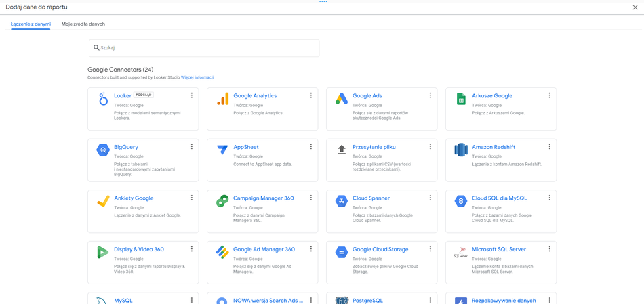Select the Google Cloud Storage icon
644x304 pixels.
point(342,253)
